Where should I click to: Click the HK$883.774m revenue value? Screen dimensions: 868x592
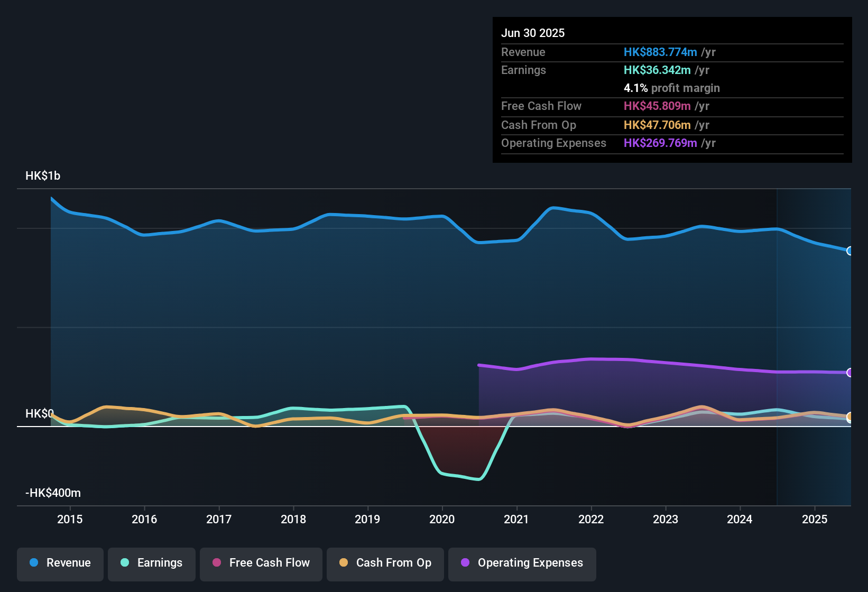tap(660, 52)
